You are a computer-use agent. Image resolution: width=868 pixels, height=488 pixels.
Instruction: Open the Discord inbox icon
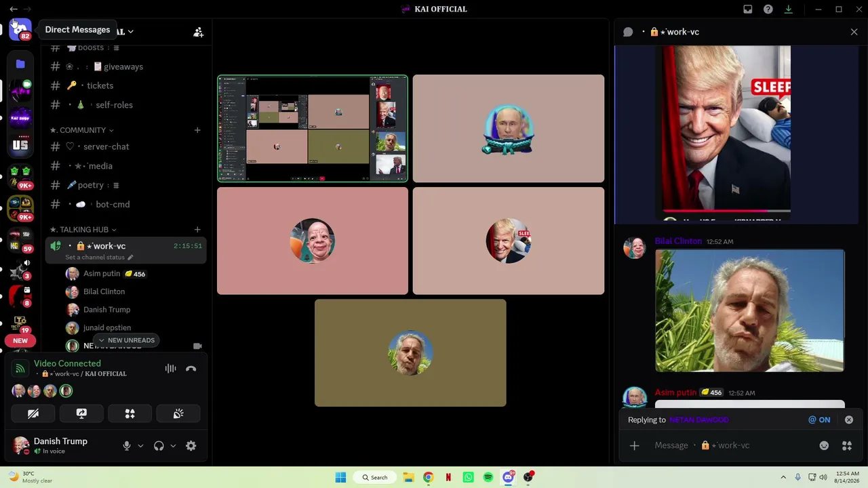coord(748,9)
